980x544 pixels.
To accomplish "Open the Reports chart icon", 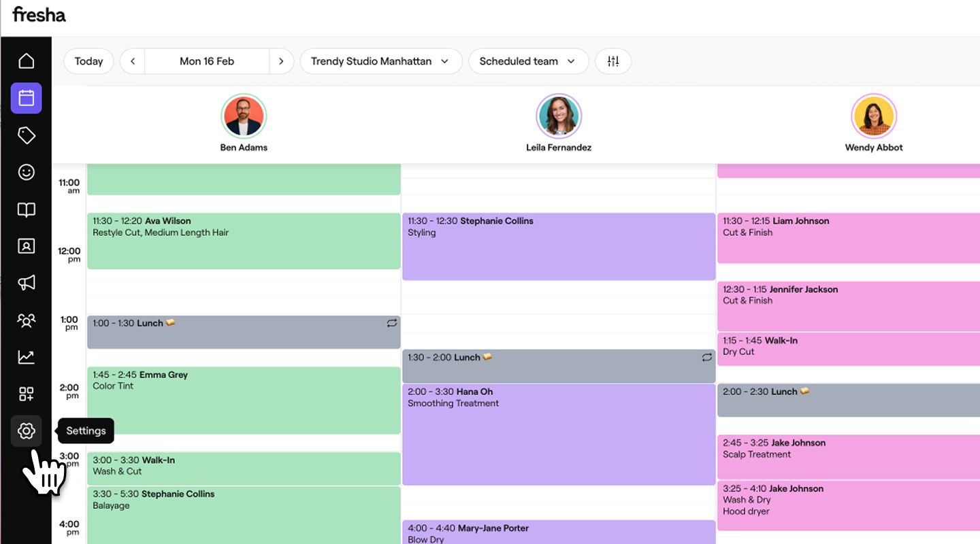I will [26, 356].
